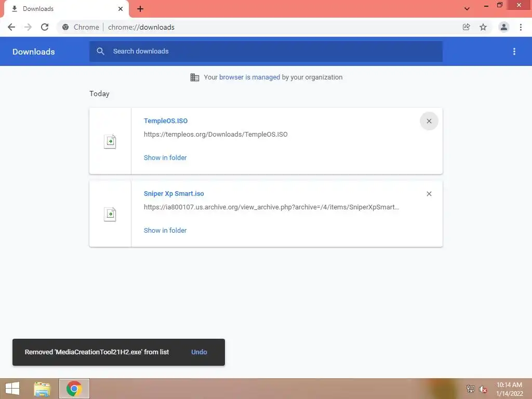The image size is (532, 399).
Task: Open a new tab with plus button
Action: 140,9
